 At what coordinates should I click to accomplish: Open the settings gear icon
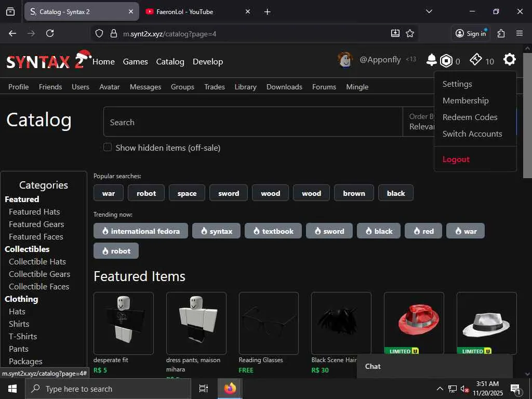[x=509, y=59]
